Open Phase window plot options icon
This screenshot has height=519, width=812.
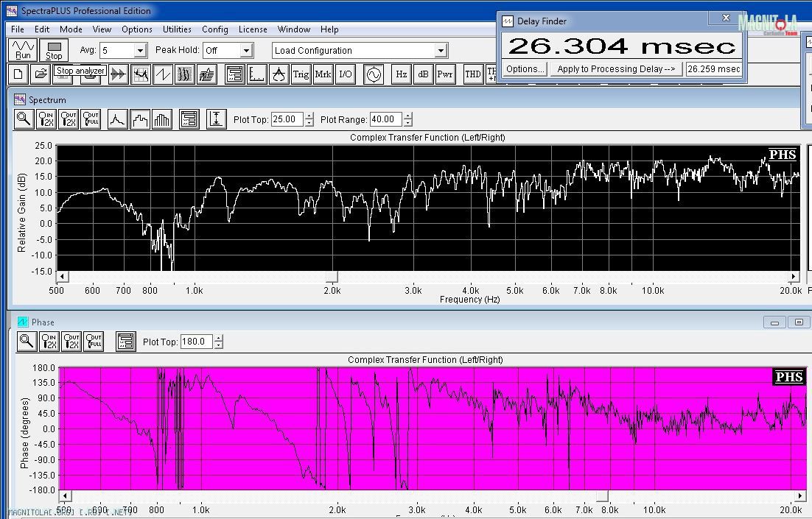coord(126,342)
